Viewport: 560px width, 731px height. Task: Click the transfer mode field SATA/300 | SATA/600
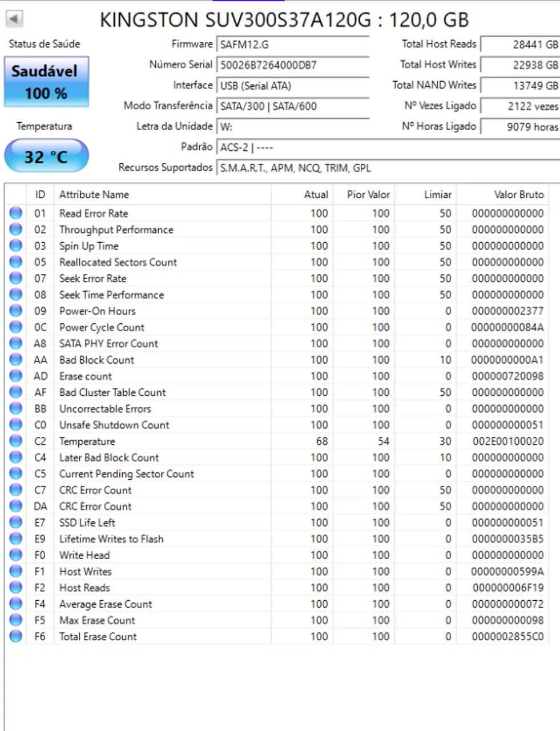coord(293,106)
